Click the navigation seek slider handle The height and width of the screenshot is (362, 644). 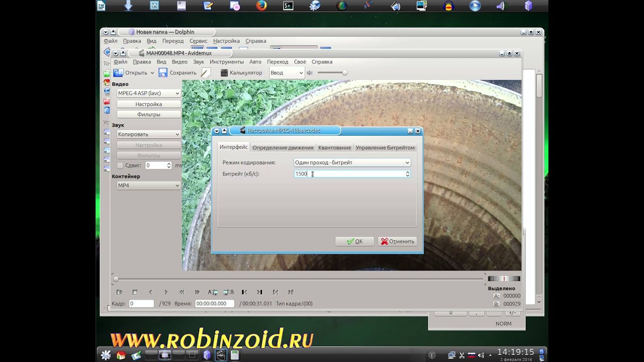pos(116,279)
